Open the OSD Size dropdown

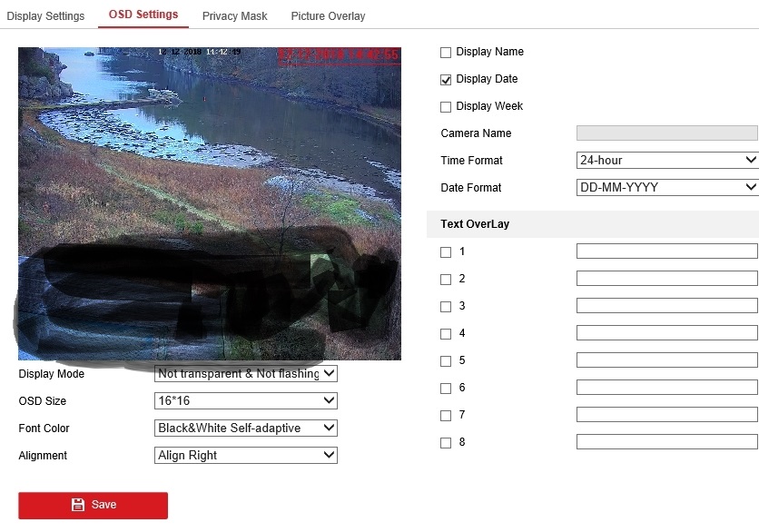tap(245, 401)
